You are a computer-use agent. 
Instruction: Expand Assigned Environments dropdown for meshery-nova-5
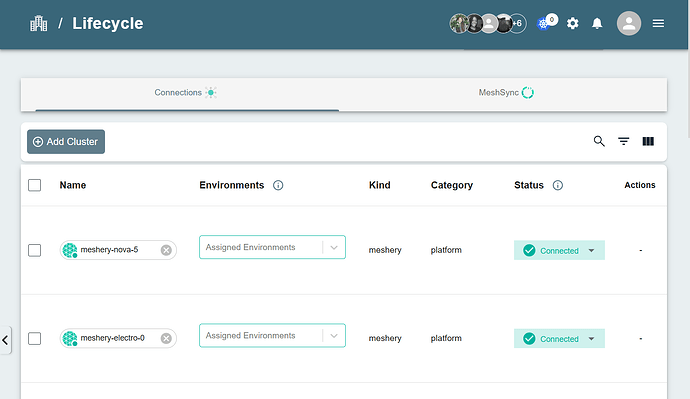[272, 247]
